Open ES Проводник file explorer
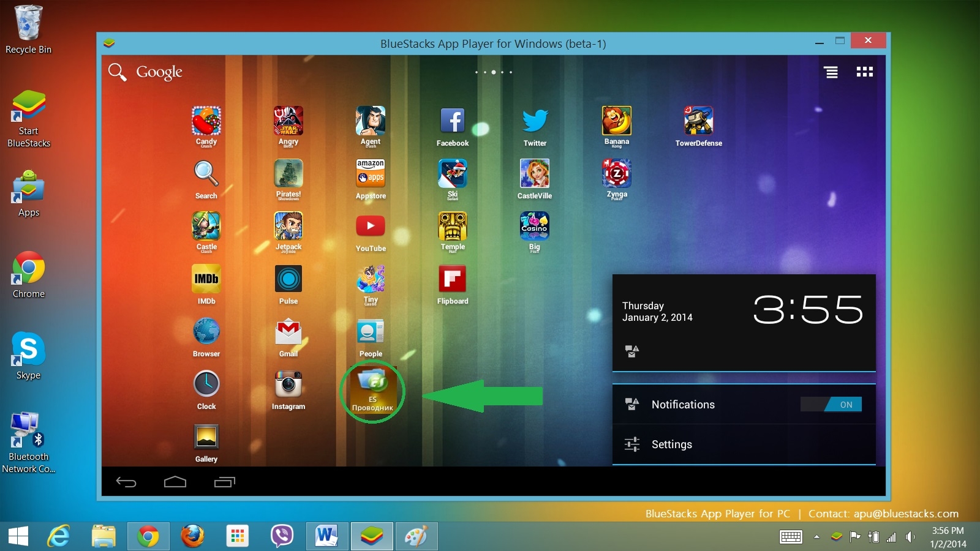The width and height of the screenshot is (980, 551). coord(372,389)
